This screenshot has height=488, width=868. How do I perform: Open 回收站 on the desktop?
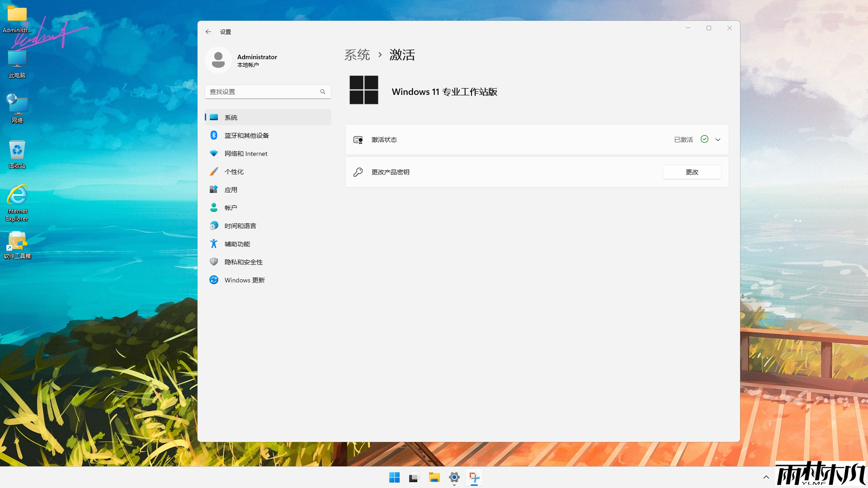pyautogui.click(x=17, y=150)
